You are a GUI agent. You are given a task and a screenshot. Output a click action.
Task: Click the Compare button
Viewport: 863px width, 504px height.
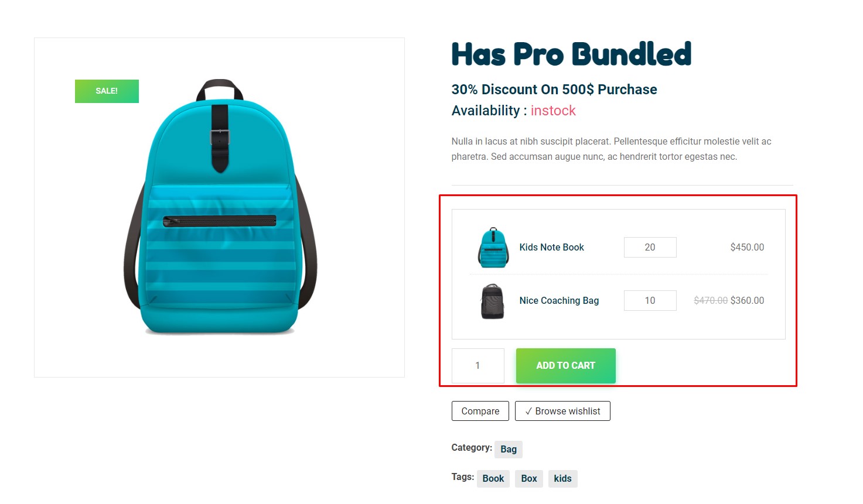tap(480, 411)
